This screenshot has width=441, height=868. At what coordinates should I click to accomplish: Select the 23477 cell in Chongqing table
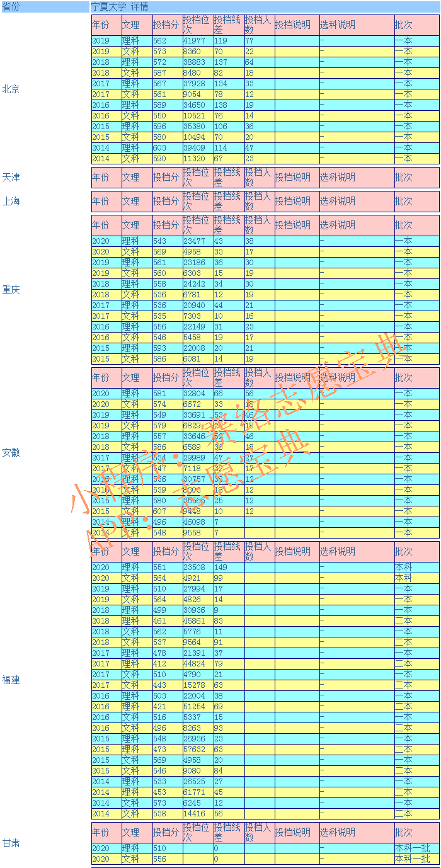click(198, 241)
